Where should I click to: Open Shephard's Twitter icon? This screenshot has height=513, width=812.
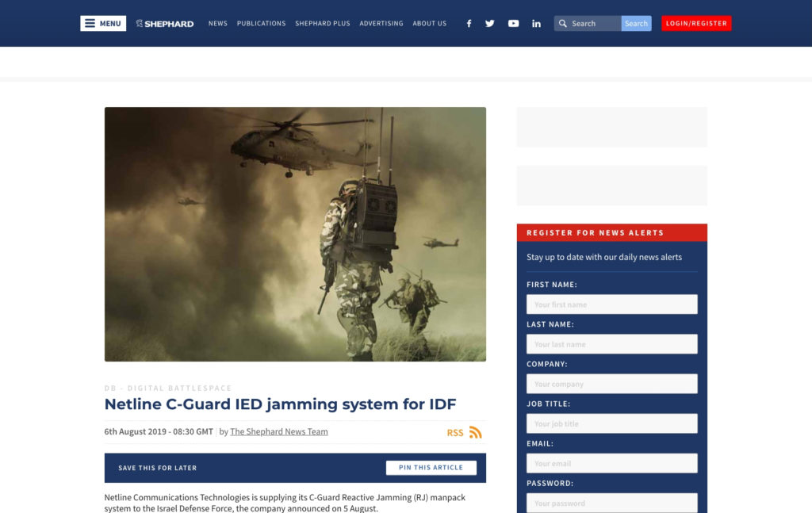point(490,23)
